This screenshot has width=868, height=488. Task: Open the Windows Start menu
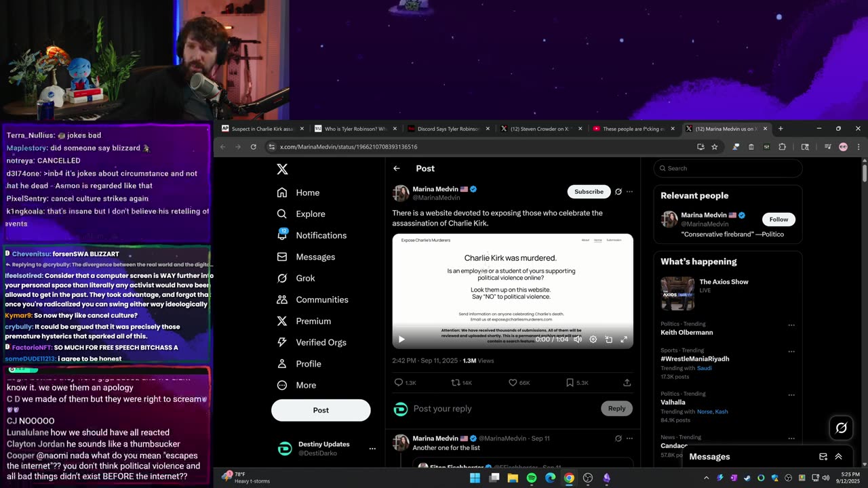pyautogui.click(x=475, y=478)
